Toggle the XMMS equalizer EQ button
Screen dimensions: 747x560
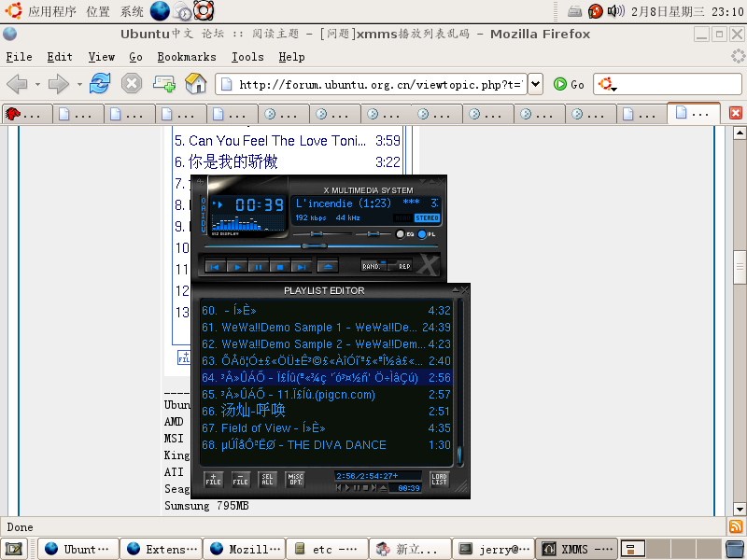coord(405,234)
